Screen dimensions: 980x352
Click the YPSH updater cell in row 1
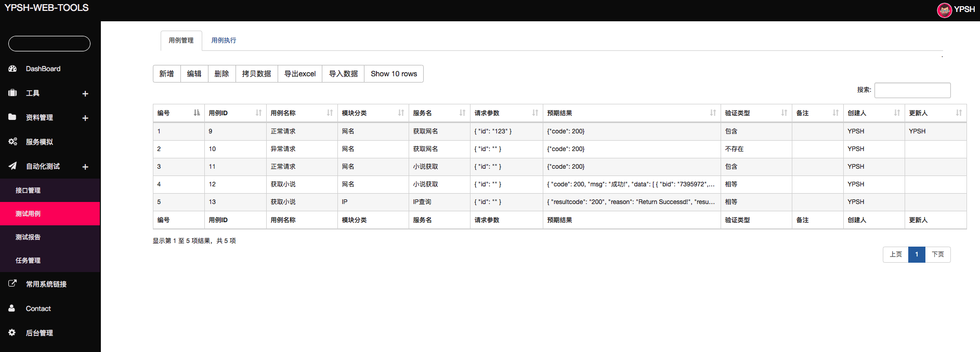pyautogui.click(x=935, y=131)
